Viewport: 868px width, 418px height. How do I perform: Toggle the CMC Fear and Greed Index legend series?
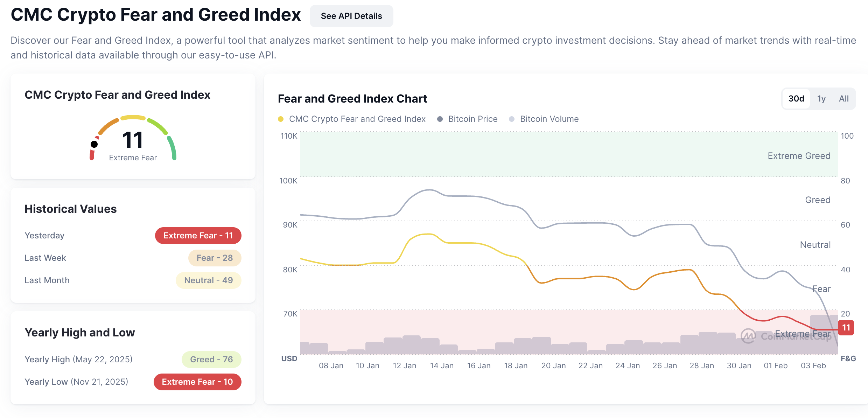click(357, 119)
